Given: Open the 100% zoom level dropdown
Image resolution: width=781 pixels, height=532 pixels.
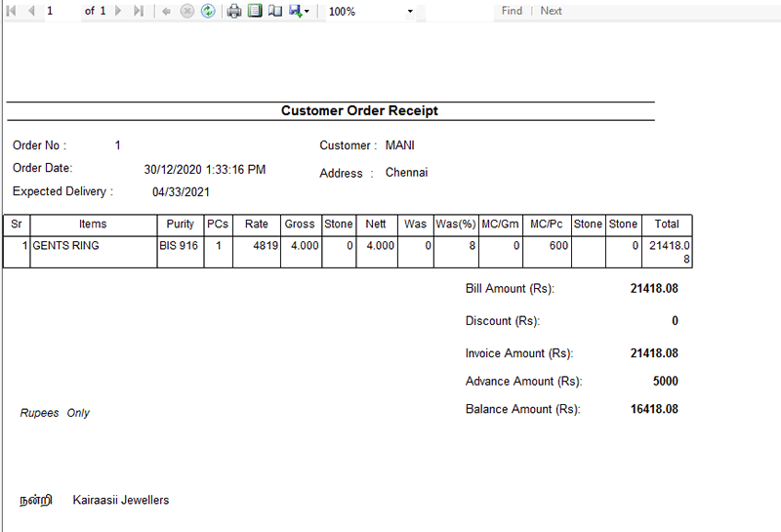Looking at the screenshot, I should point(410,12).
